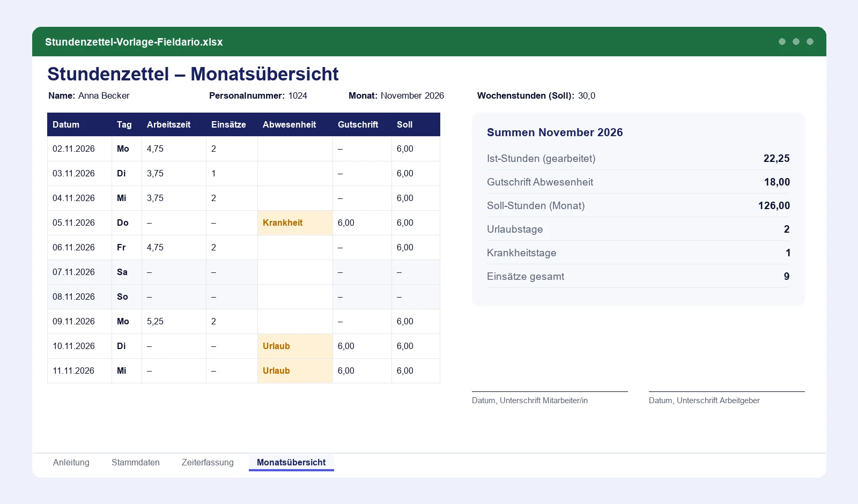Screen dimensions: 858x504
Task: Select the Monatsübersicht sheet tab
Action: [291, 462]
